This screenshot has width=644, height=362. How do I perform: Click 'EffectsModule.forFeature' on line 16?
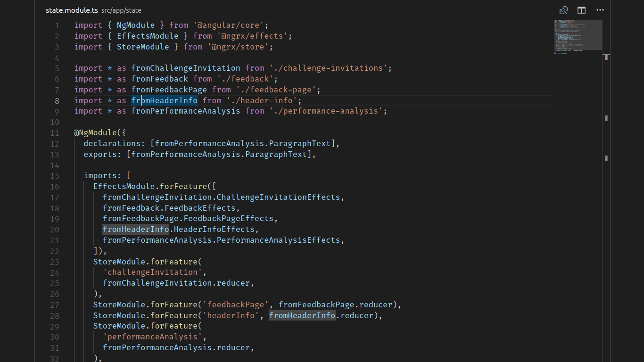pyautogui.click(x=150, y=186)
